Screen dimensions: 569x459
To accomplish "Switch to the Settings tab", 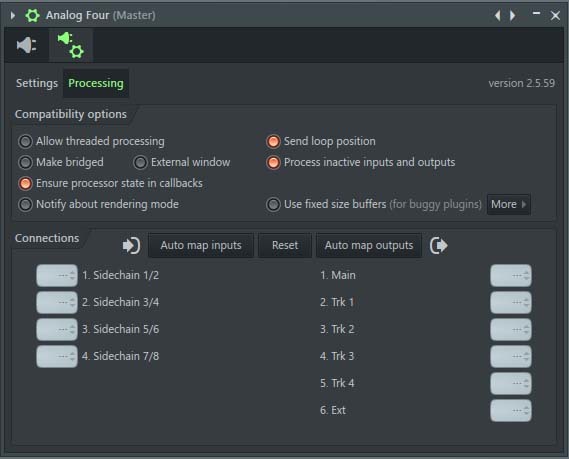I will [x=37, y=83].
